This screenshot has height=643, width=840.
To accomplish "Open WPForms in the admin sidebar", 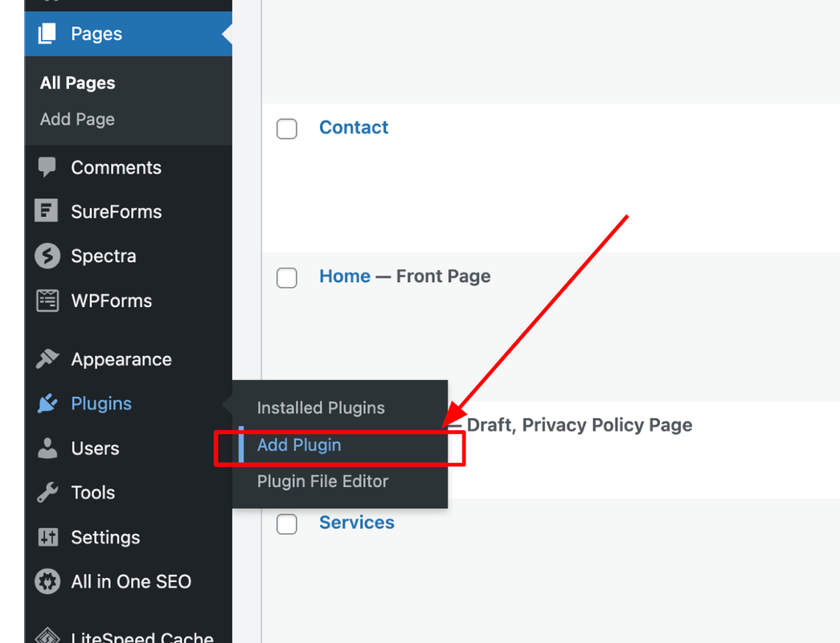I will (x=129, y=301).
